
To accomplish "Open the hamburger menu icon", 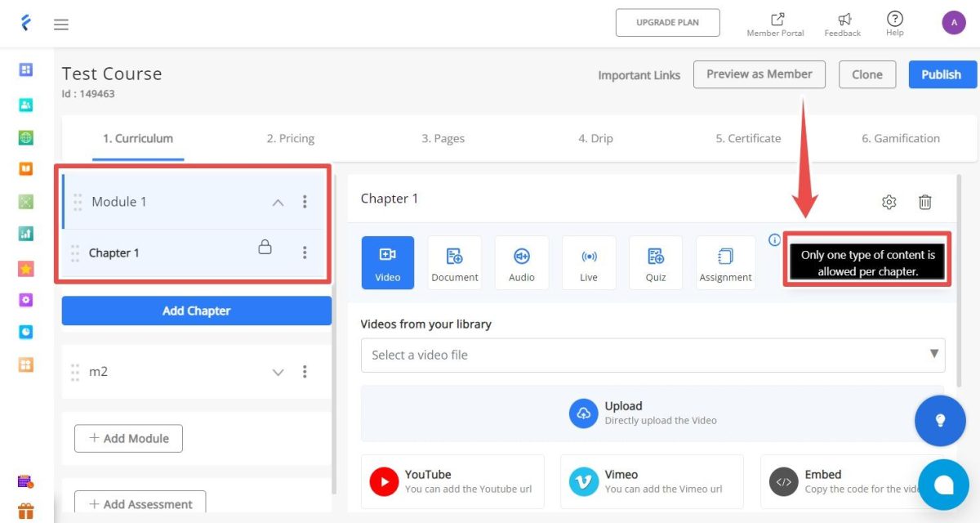I will click(x=60, y=25).
